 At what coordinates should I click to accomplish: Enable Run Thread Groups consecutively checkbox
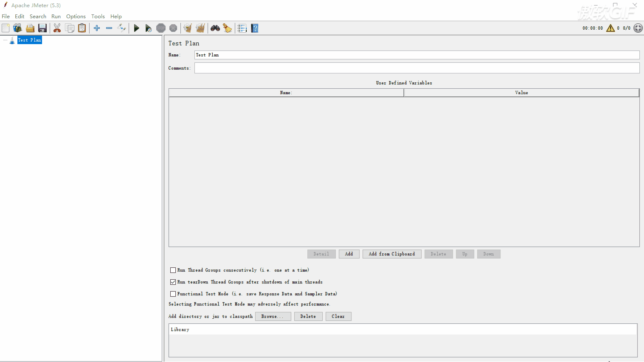[x=173, y=270]
